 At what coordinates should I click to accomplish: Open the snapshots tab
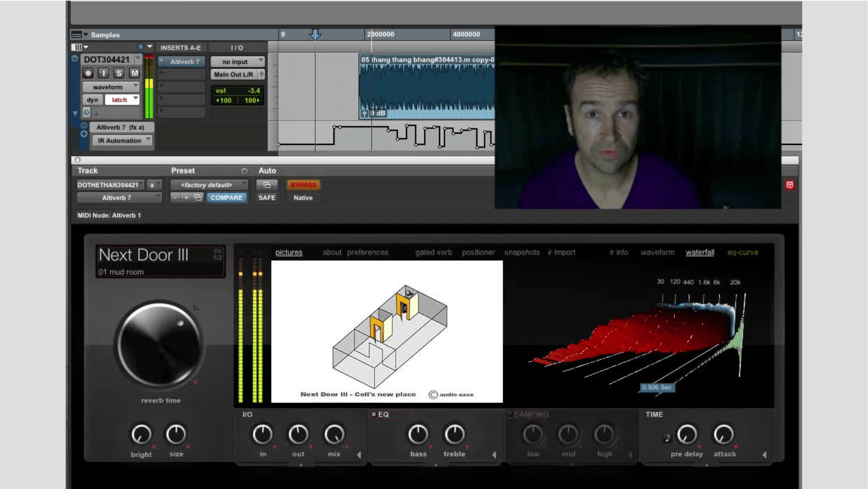point(522,252)
